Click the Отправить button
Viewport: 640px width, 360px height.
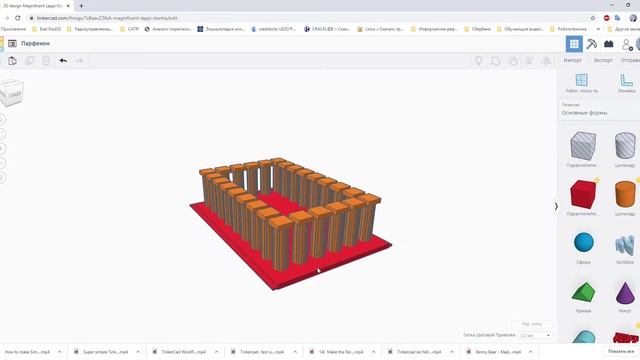630,60
